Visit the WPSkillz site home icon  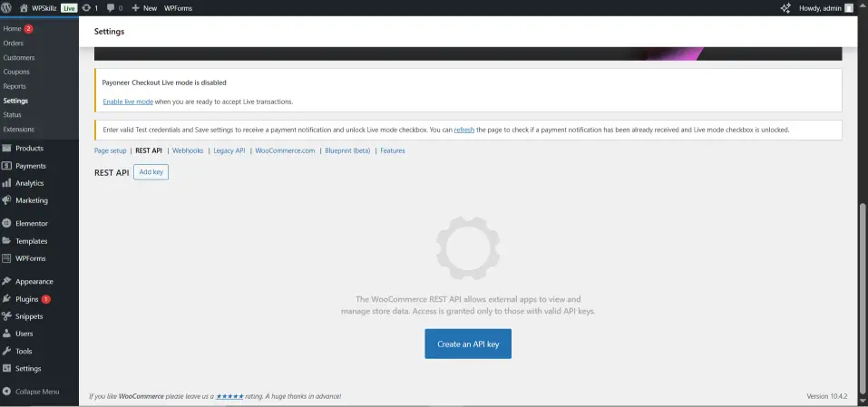click(x=24, y=8)
